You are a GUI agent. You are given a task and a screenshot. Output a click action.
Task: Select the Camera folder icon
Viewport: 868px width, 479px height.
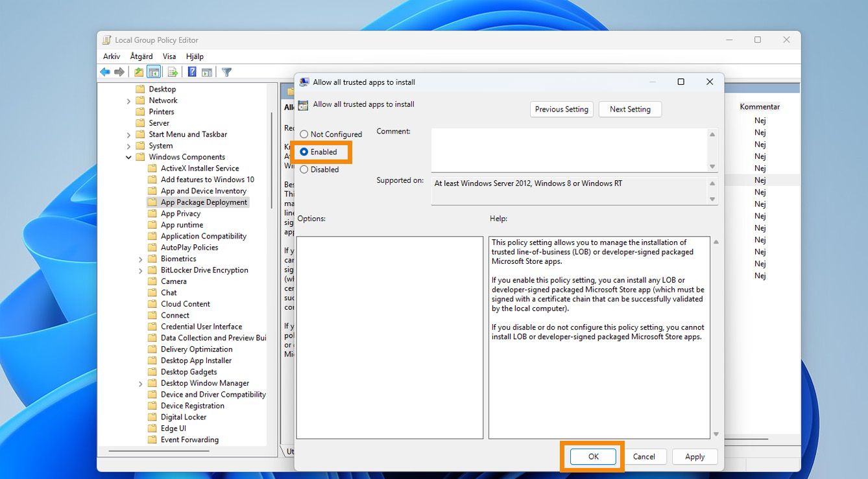point(152,281)
